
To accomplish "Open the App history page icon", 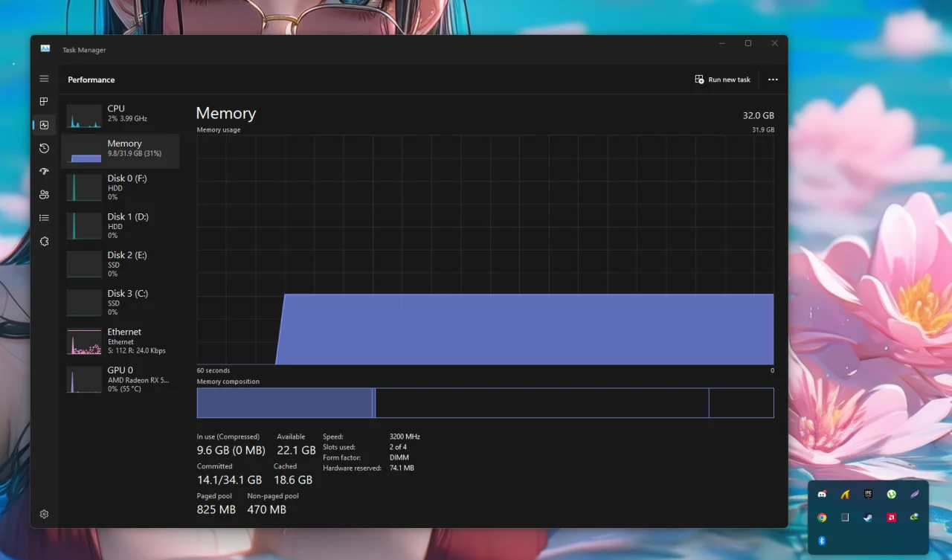I will [x=44, y=148].
